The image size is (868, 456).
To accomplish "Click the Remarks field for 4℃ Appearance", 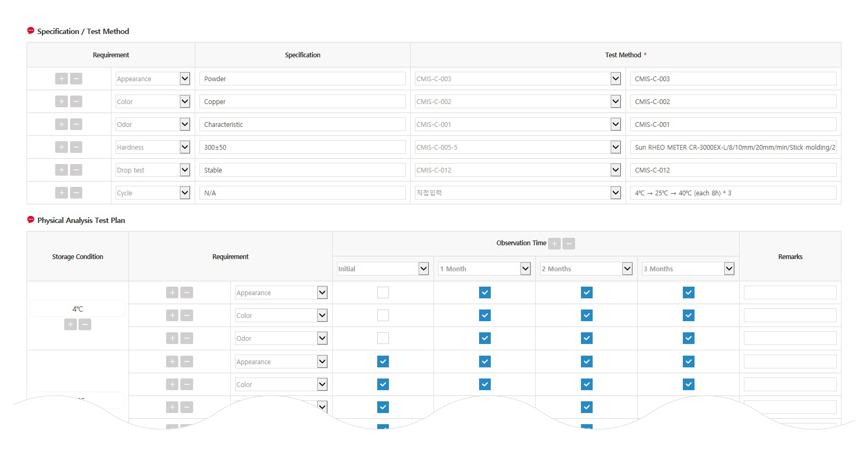I will click(x=790, y=292).
